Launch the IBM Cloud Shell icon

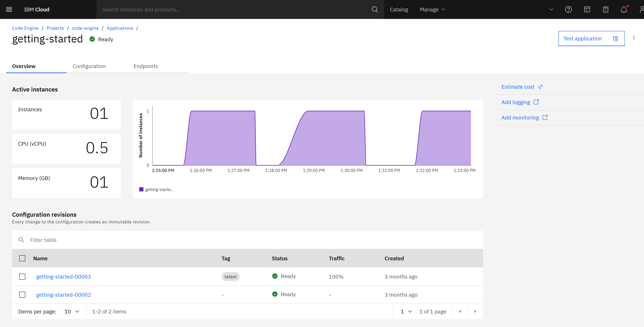pos(587,10)
